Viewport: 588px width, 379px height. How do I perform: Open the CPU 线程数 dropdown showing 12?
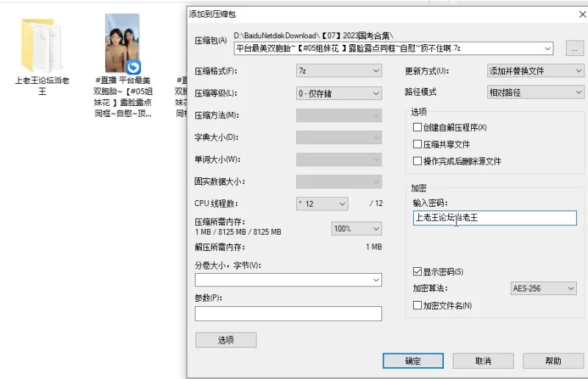click(322, 204)
